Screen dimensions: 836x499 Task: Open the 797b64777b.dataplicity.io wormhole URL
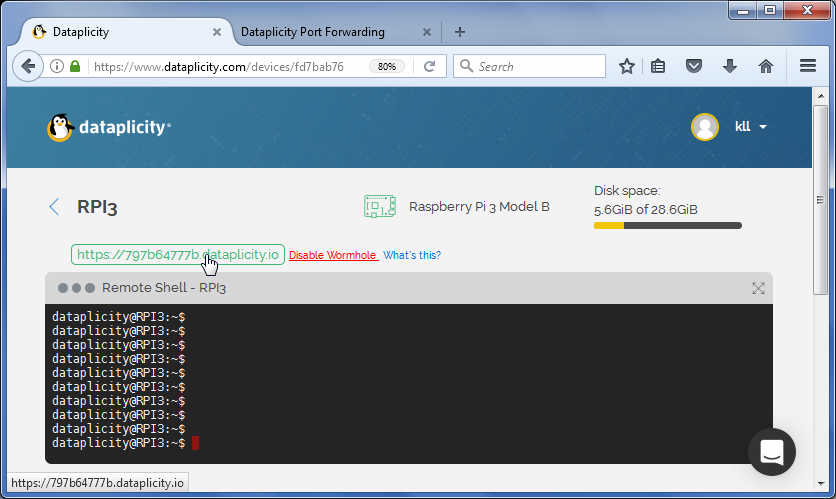click(x=177, y=255)
